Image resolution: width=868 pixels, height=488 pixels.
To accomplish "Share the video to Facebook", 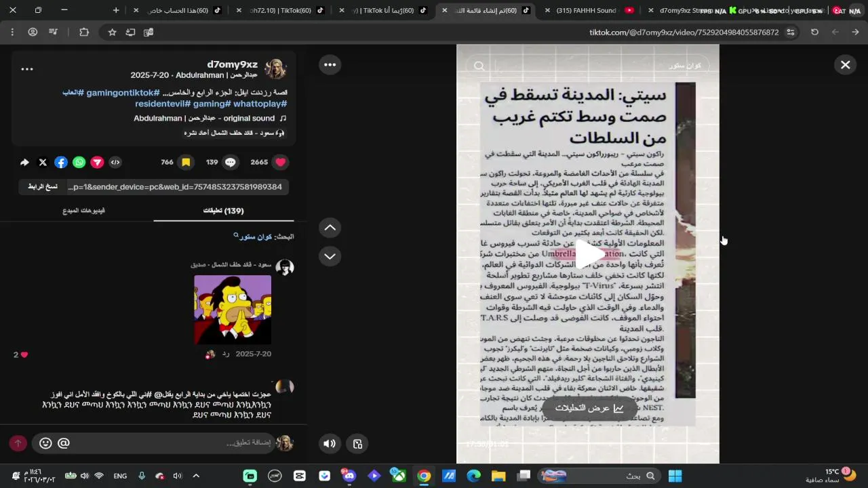I will pyautogui.click(x=61, y=162).
